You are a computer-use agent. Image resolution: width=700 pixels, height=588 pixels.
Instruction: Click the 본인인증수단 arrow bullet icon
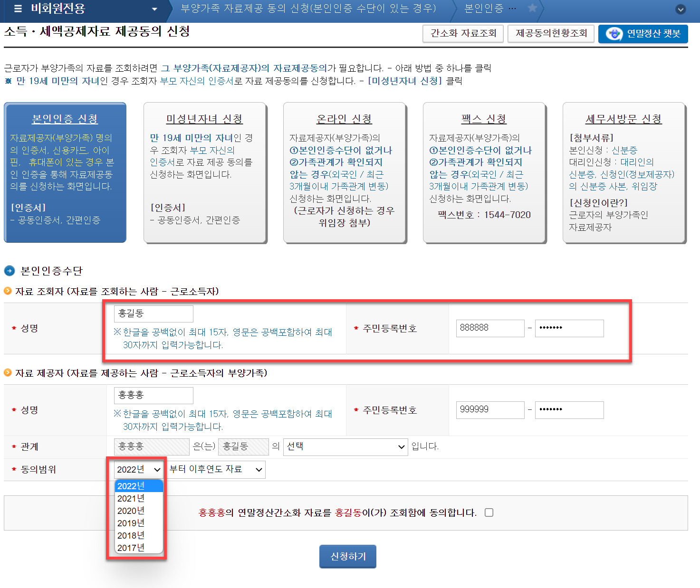(x=10, y=271)
